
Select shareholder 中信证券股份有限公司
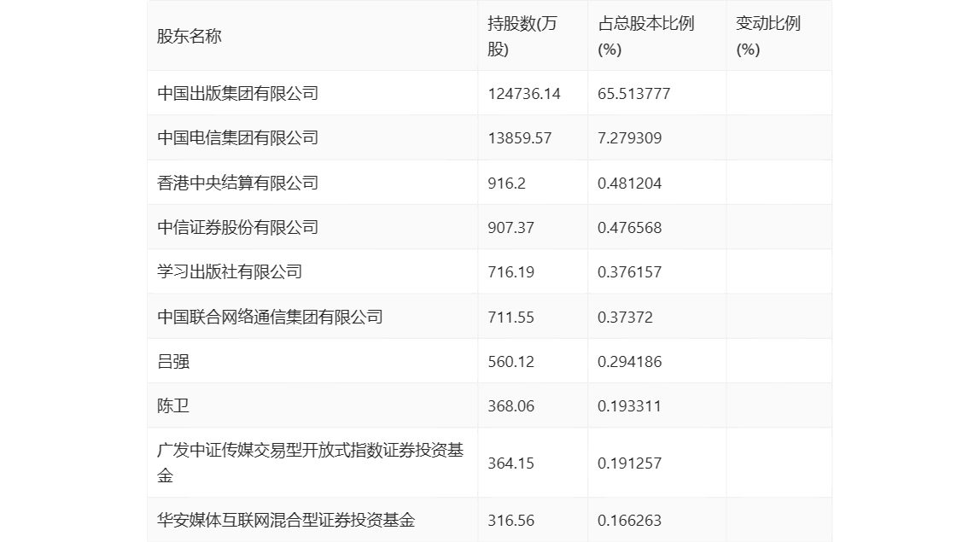[x=237, y=227]
